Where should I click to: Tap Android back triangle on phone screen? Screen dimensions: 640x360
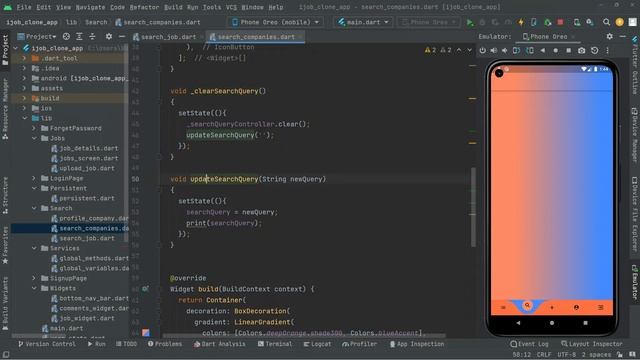click(x=518, y=322)
